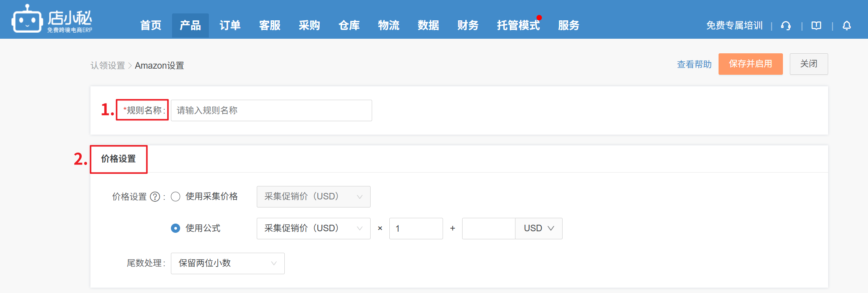Open customer support headset icon
The image size is (868, 293).
point(786,26)
